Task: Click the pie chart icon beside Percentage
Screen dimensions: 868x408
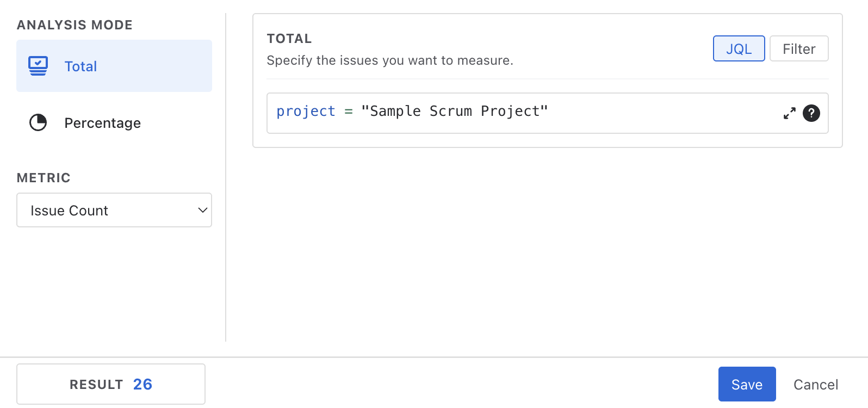Action: point(38,122)
